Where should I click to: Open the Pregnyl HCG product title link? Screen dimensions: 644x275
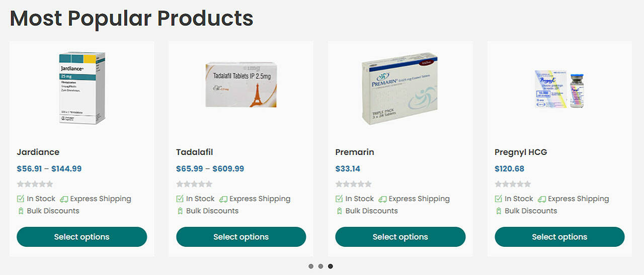[521, 152]
